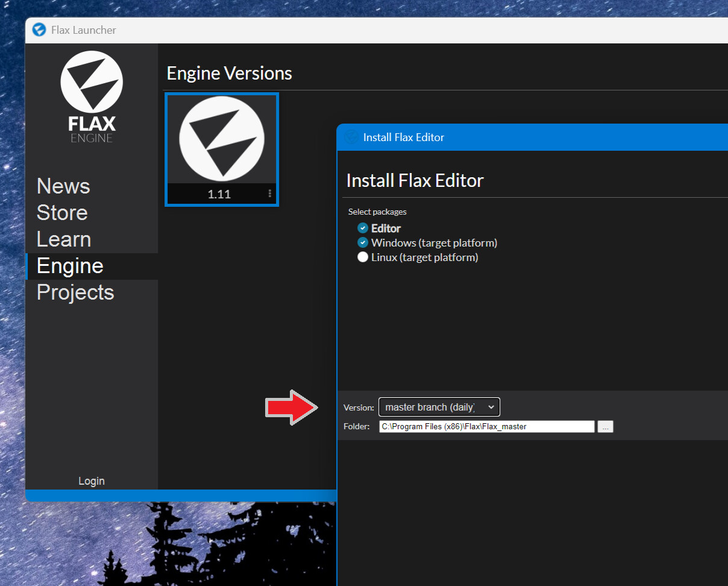Disable the Windows target platform checkbox
The height and width of the screenshot is (586, 728).
[x=363, y=242]
